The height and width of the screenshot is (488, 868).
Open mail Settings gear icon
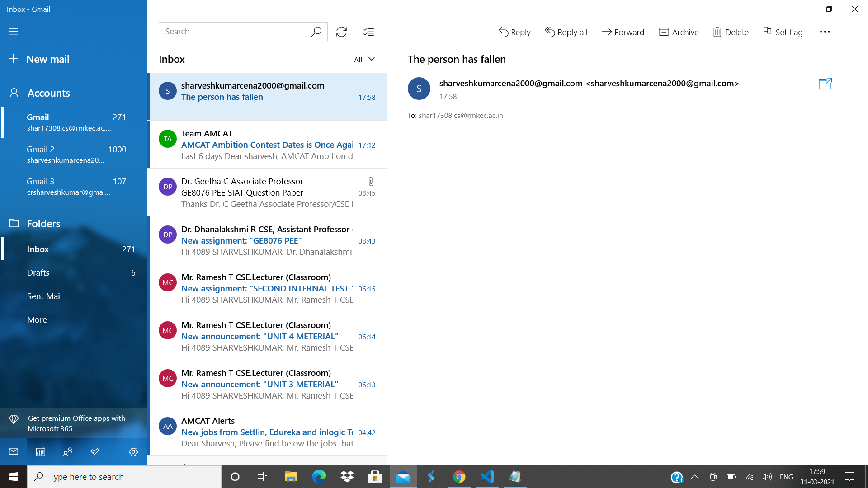[x=133, y=452]
